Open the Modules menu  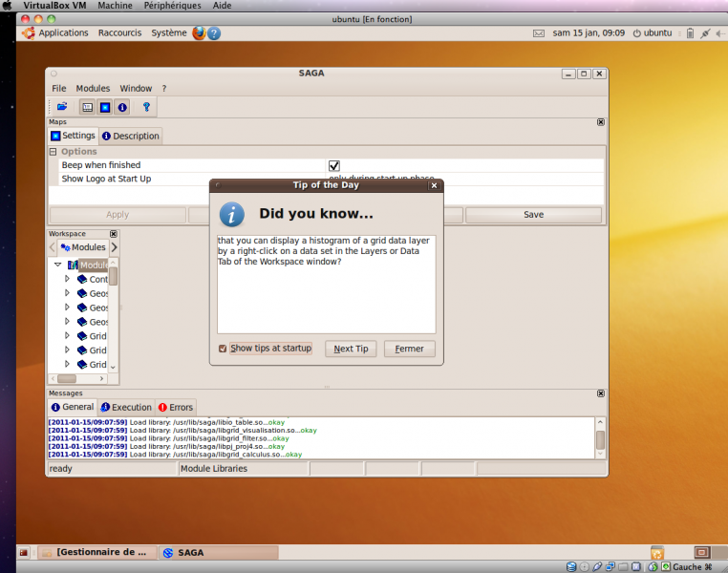[93, 88]
